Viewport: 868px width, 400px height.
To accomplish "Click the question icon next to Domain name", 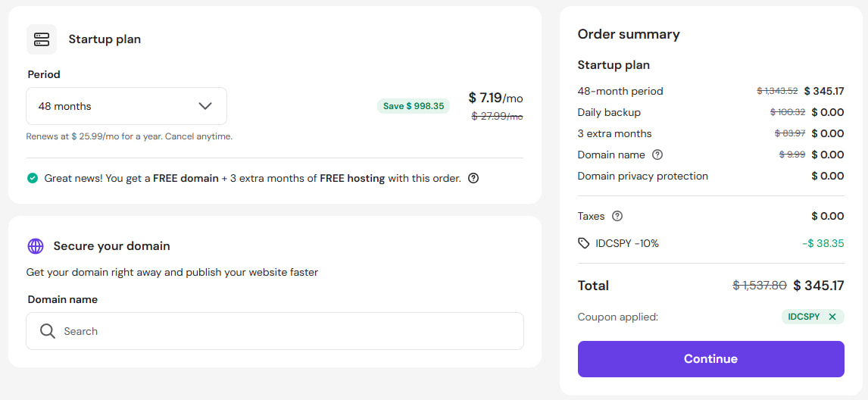I will click(657, 155).
